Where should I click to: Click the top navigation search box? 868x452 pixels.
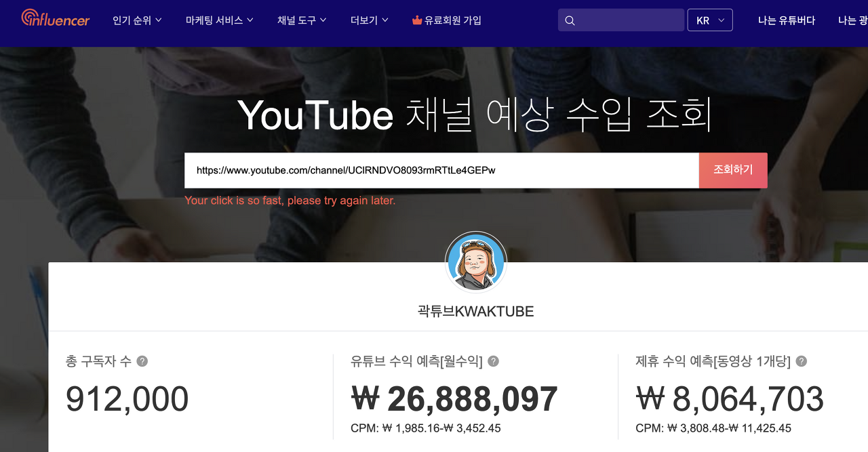pos(621,20)
